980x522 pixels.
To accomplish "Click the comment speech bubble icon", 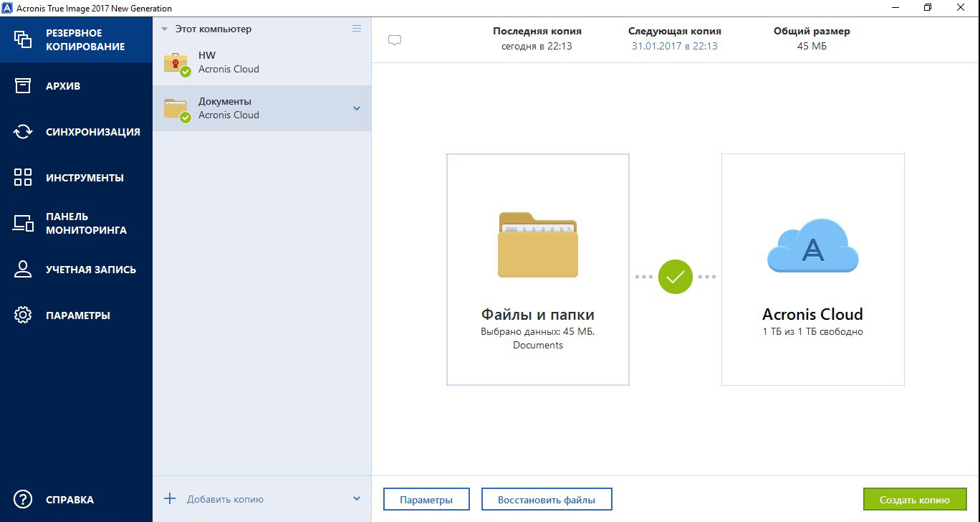I will coord(394,40).
